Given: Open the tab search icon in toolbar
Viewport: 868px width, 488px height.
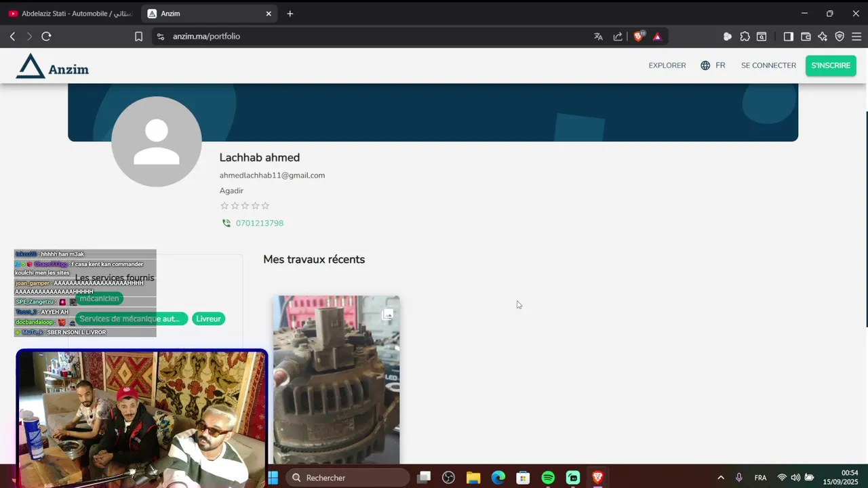Looking at the screenshot, I should (762, 37).
